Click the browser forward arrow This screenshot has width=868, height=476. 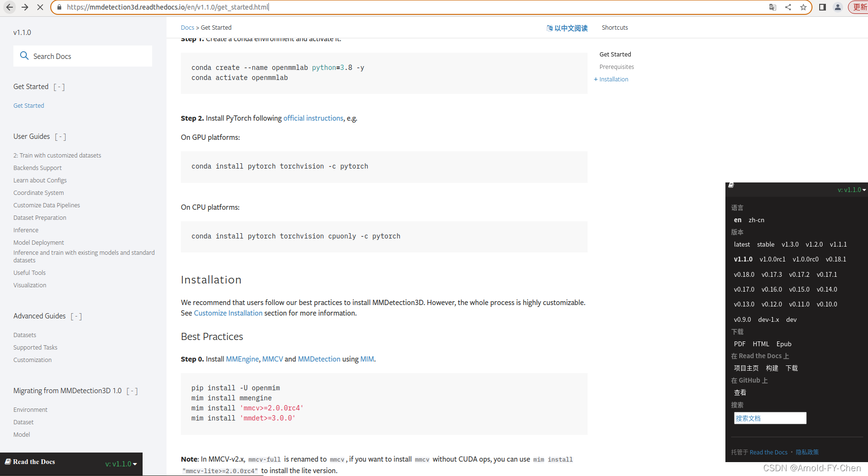click(25, 7)
